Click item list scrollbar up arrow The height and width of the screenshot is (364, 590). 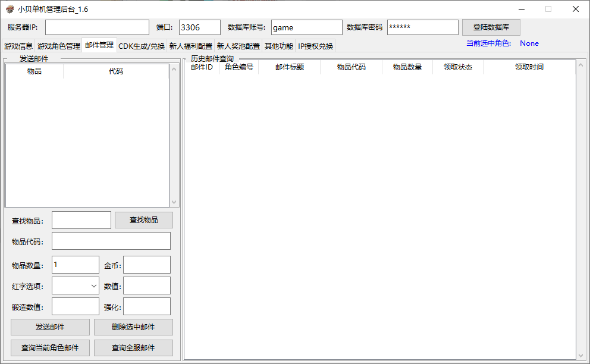tap(174, 69)
